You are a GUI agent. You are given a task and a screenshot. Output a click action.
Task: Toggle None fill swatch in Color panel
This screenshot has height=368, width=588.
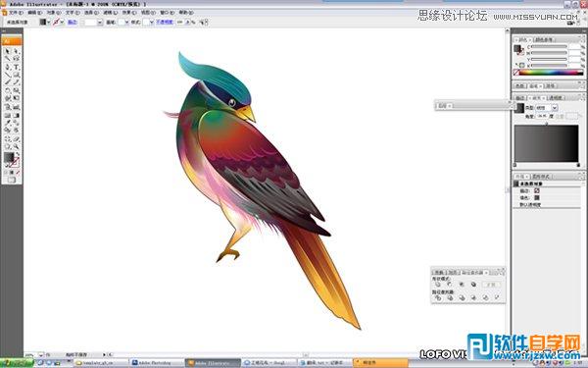click(516, 73)
